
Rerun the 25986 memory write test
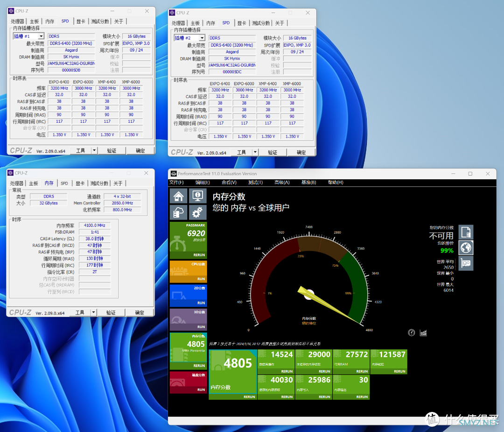tap(324, 397)
